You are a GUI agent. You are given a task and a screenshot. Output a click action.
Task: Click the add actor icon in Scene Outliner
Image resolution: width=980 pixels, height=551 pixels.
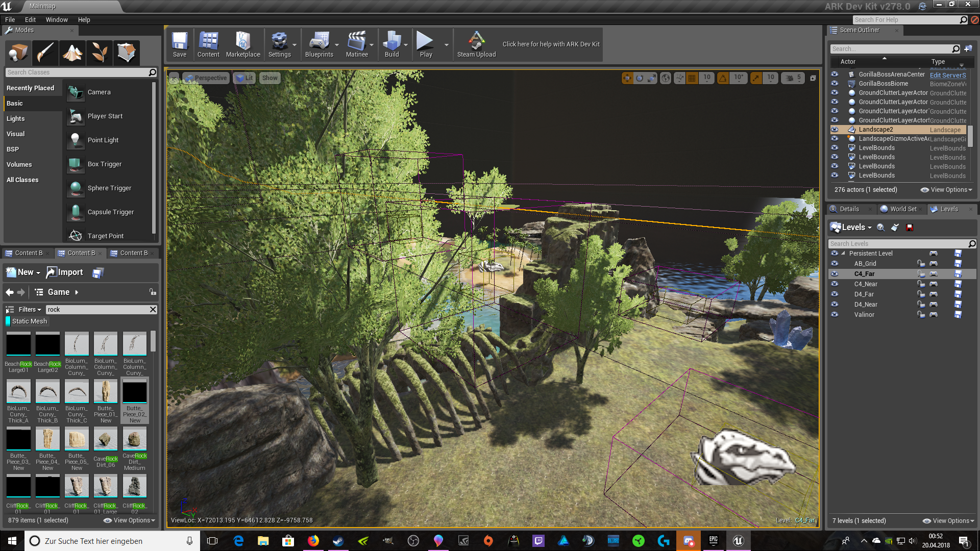tap(968, 49)
